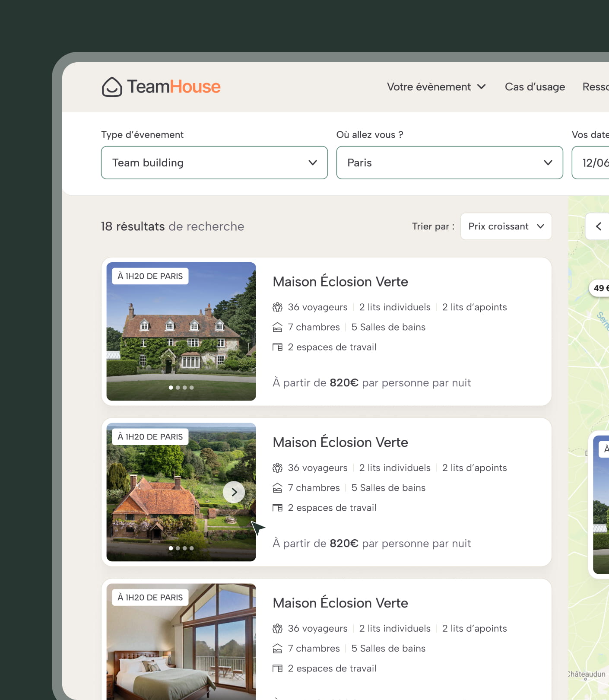Click "2 espaces de travail" in the third listing

point(332,668)
